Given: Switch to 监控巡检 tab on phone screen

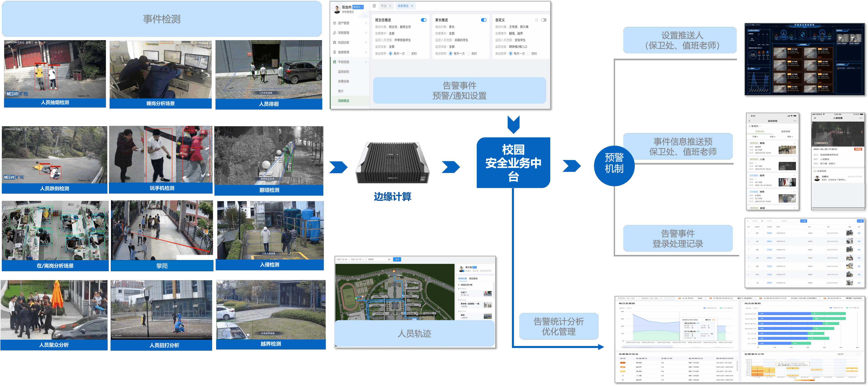Looking at the screenshot, I should pos(785,131).
